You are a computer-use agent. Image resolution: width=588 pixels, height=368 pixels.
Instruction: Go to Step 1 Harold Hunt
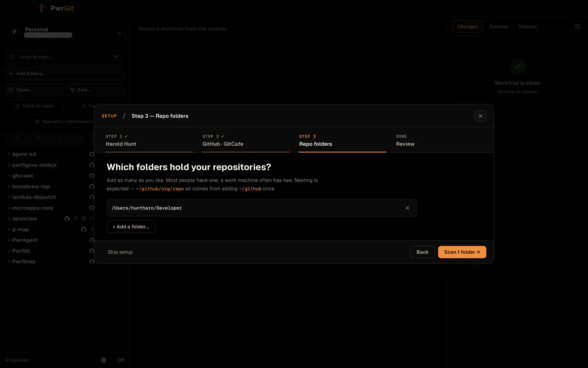(x=149, y=140)
